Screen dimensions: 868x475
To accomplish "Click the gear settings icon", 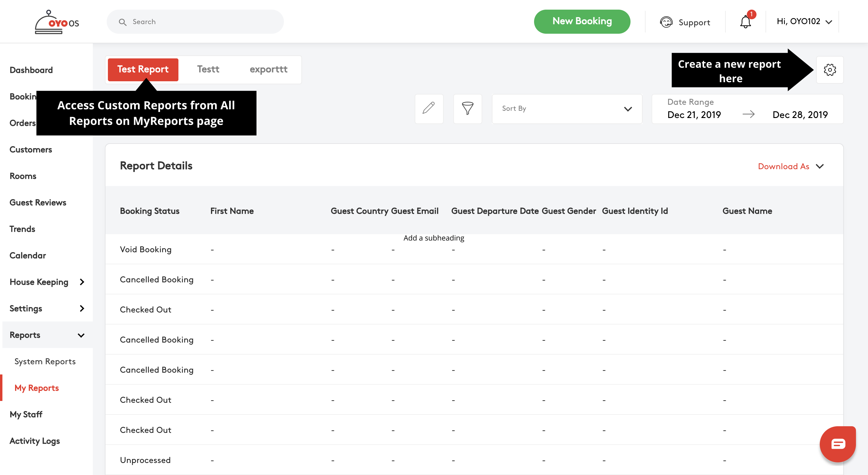I will click(x=830, y=70).
